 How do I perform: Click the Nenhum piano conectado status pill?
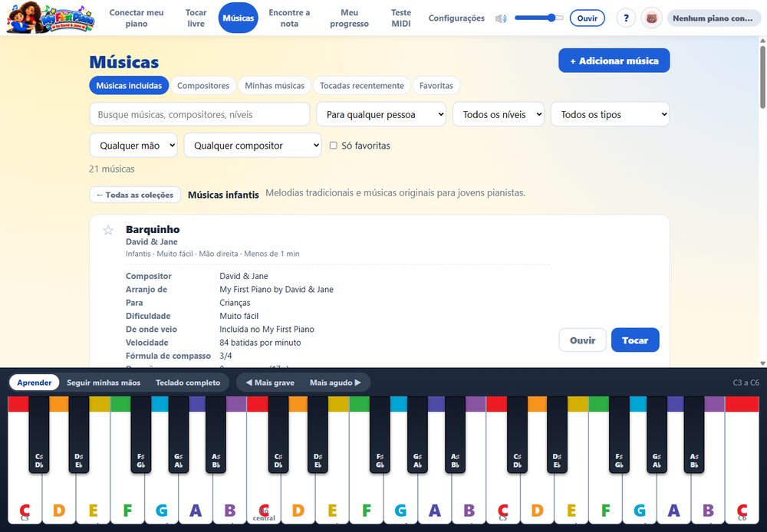[713, 18]
